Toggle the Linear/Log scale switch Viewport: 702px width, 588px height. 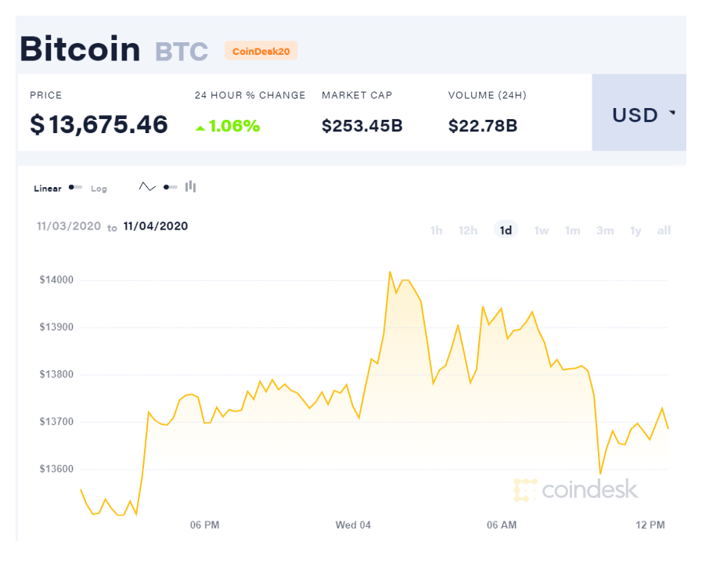76,187
